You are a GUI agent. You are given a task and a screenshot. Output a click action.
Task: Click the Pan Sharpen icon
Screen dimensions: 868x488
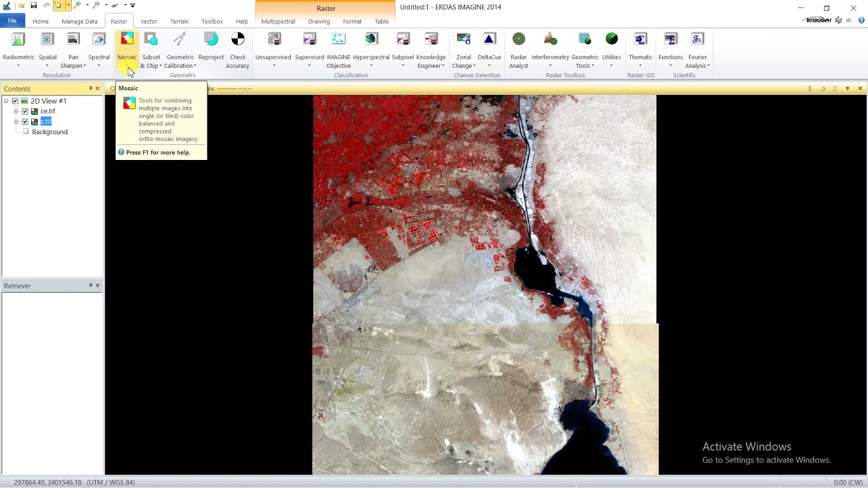click(x=73, y=39)
